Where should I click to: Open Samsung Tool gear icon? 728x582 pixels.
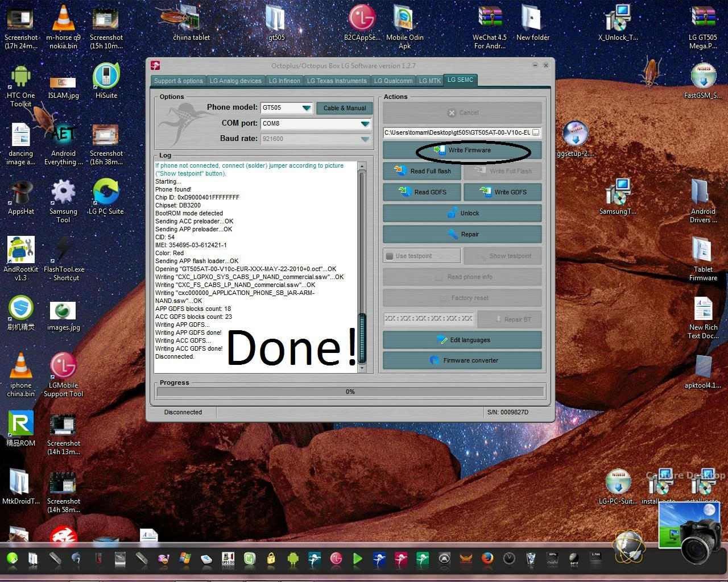[63, 200]
